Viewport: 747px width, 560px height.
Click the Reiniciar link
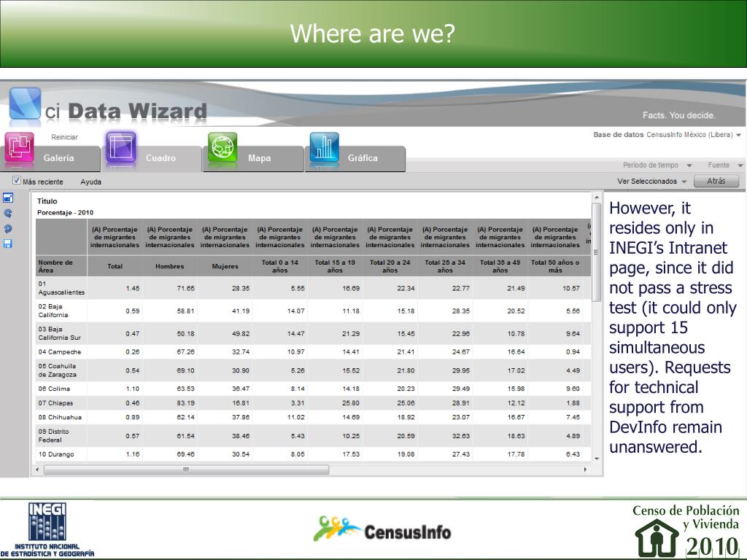(x=64, y=137)
